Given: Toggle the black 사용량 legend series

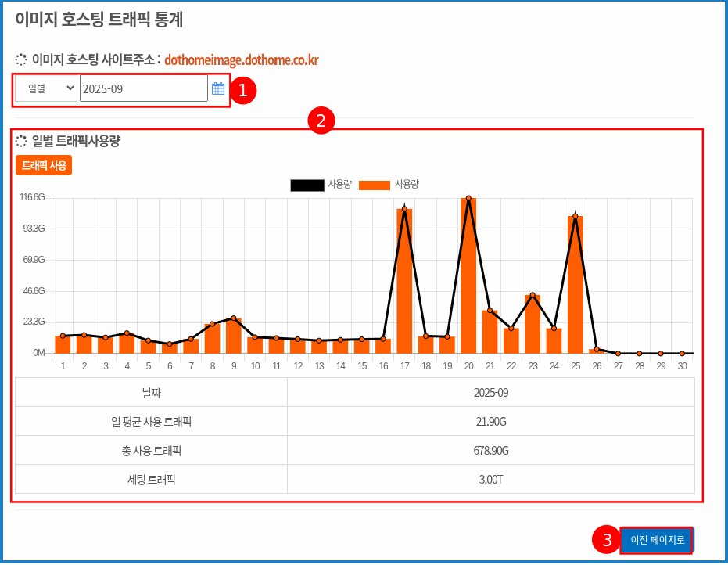Looking at the screenshot, I should pos(307,183).
